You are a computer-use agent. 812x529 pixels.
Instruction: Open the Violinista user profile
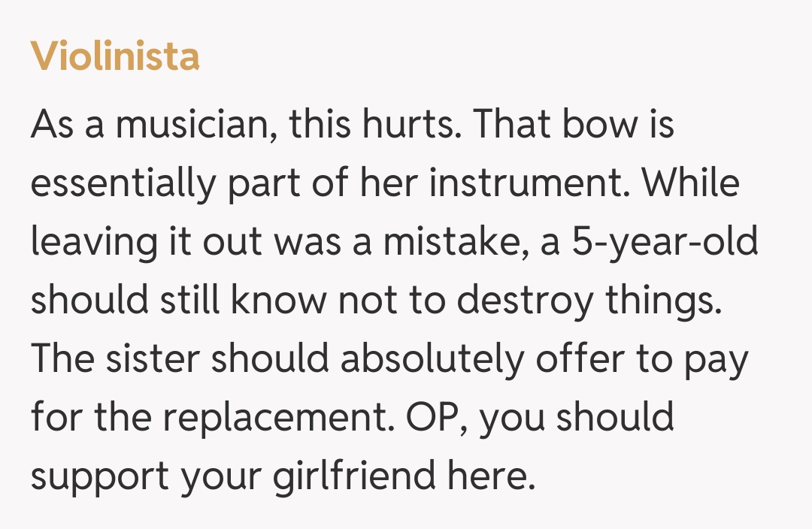point(115,56)
